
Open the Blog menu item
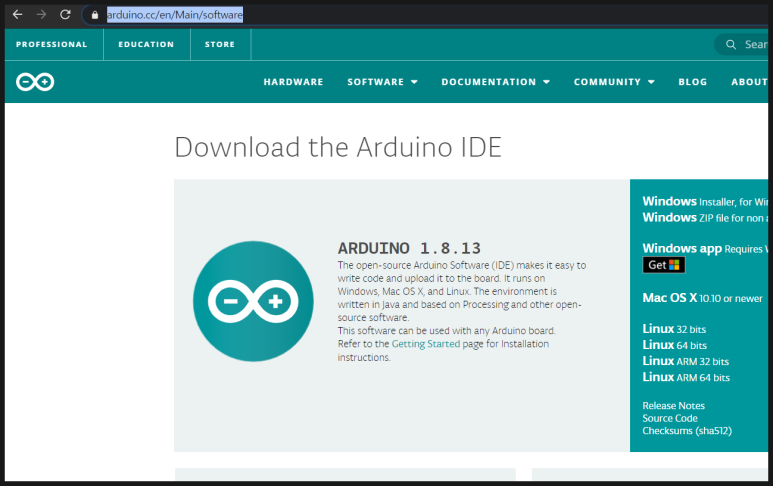point(693,82)
